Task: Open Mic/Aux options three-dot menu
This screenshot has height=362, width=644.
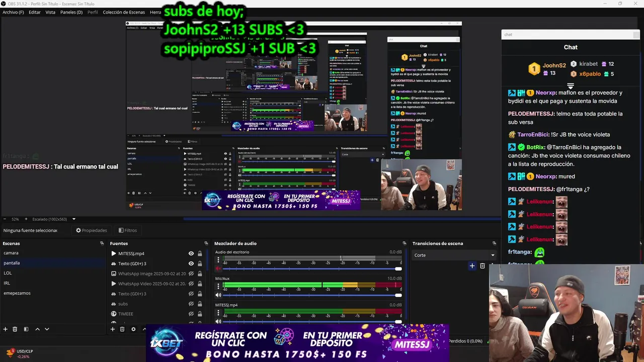Action: click(x=218, y=286)
